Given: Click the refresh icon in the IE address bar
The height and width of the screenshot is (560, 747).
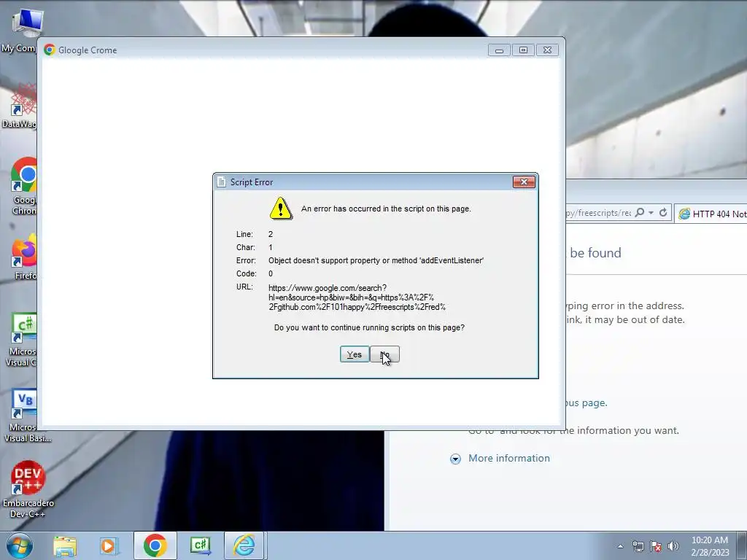Looking at the screenshot, I should click(x=663, y=212).
